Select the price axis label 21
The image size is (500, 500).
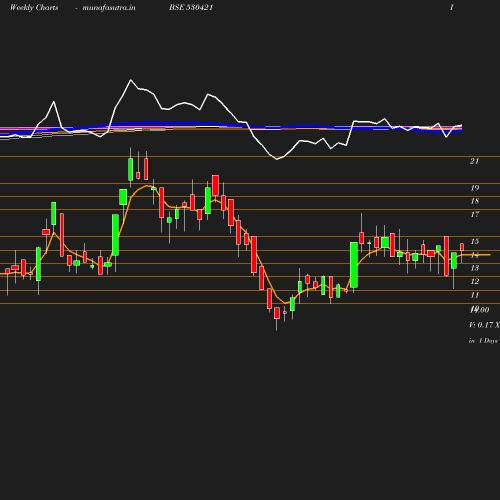474,161
